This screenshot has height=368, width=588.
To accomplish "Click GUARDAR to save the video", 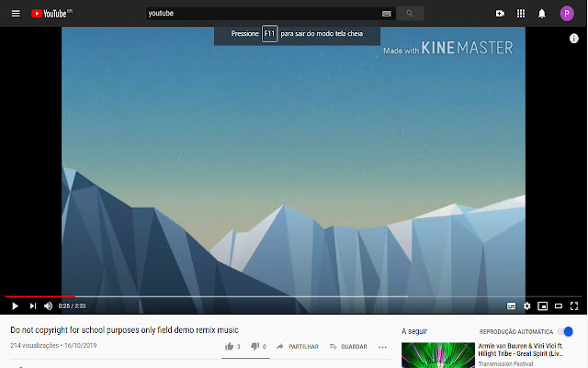I will 348,346.
